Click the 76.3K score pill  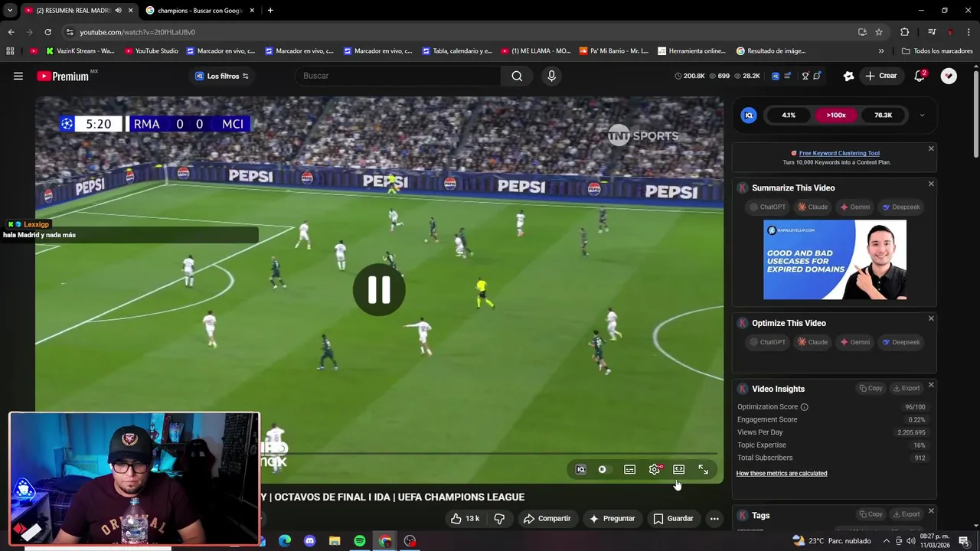pos(883,115)
